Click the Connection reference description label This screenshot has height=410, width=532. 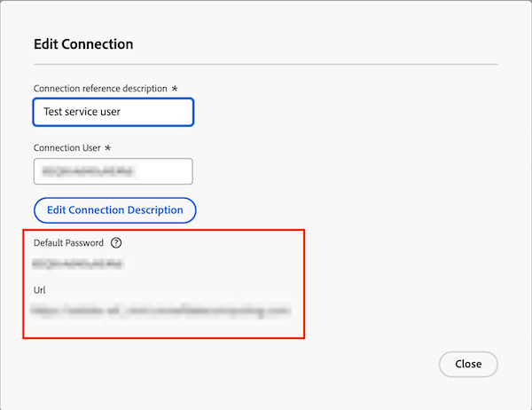[x=99, y=89]
